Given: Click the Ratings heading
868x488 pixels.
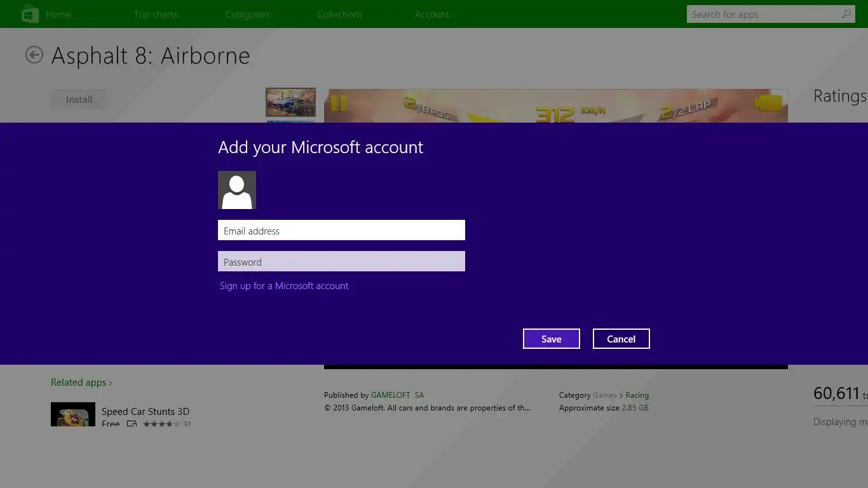Looking at the screenshot, I should click(x=840, y=96).
